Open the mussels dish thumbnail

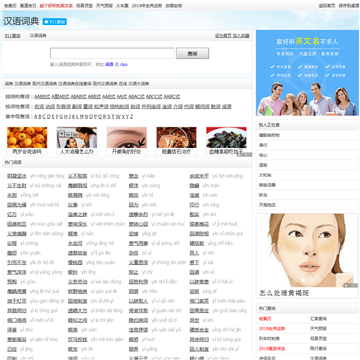coord(226,137)
